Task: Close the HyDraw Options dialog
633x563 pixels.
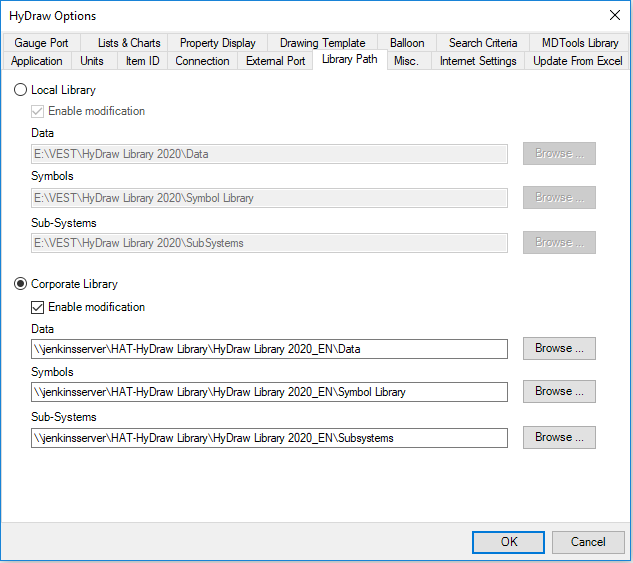Action: coord(615,15)
